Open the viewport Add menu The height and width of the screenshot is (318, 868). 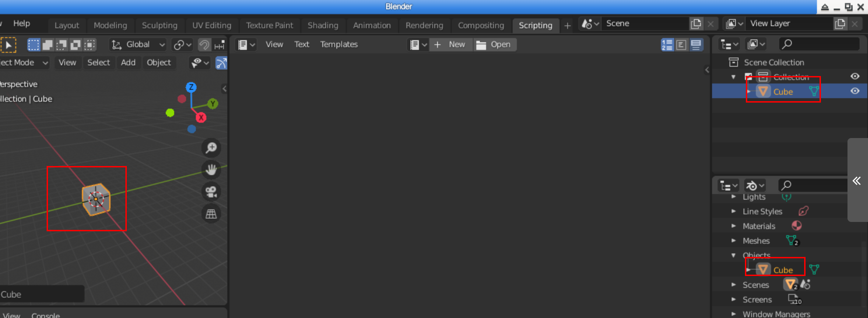(128, 62)
